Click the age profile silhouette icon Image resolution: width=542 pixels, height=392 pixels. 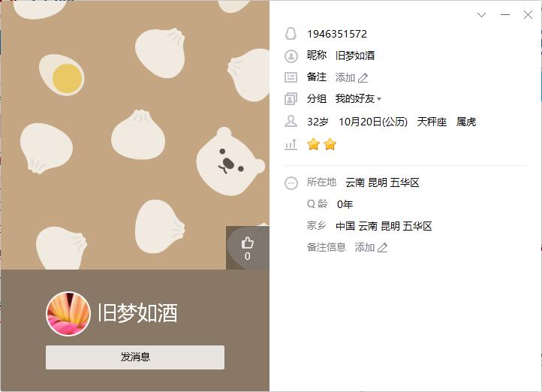click(x=291, y=122)
